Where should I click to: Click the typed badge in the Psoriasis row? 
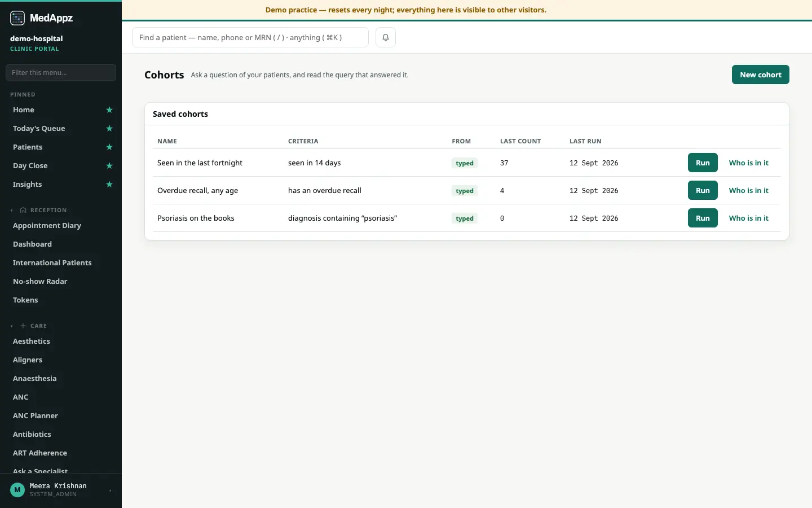pos(465,218)
